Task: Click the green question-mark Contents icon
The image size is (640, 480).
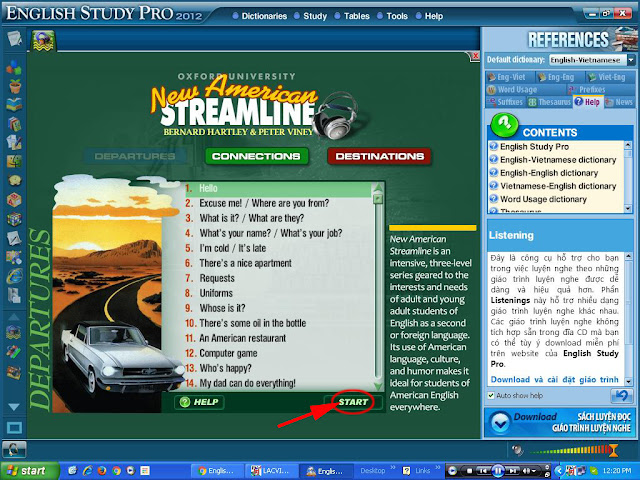Action: pyautogui.click(x=504, y=125)
